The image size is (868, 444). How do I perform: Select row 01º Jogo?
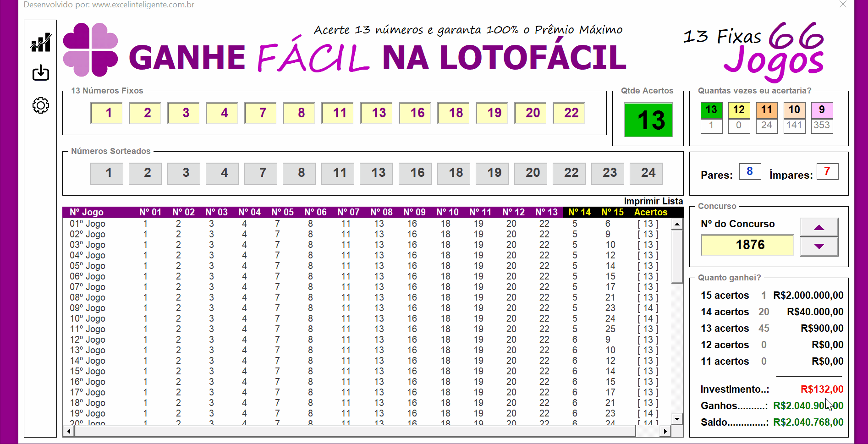(367, 224)
